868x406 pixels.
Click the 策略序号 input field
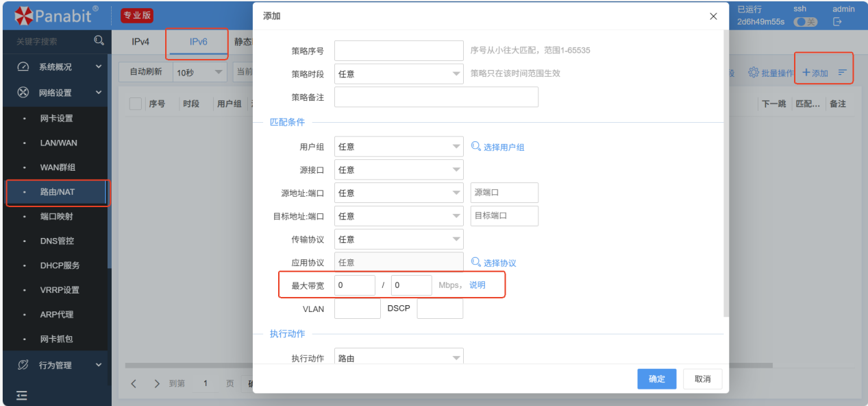(399, 50)
